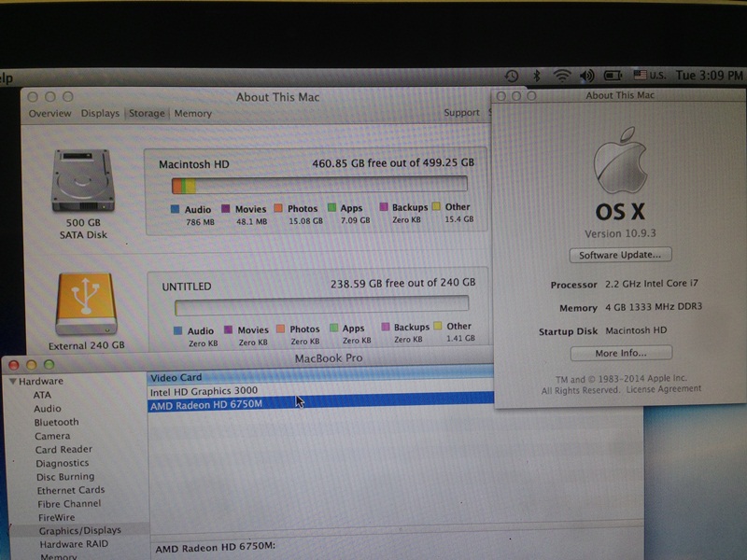Select Hardware RAID in the Hardware list

[x=74, y=544]
